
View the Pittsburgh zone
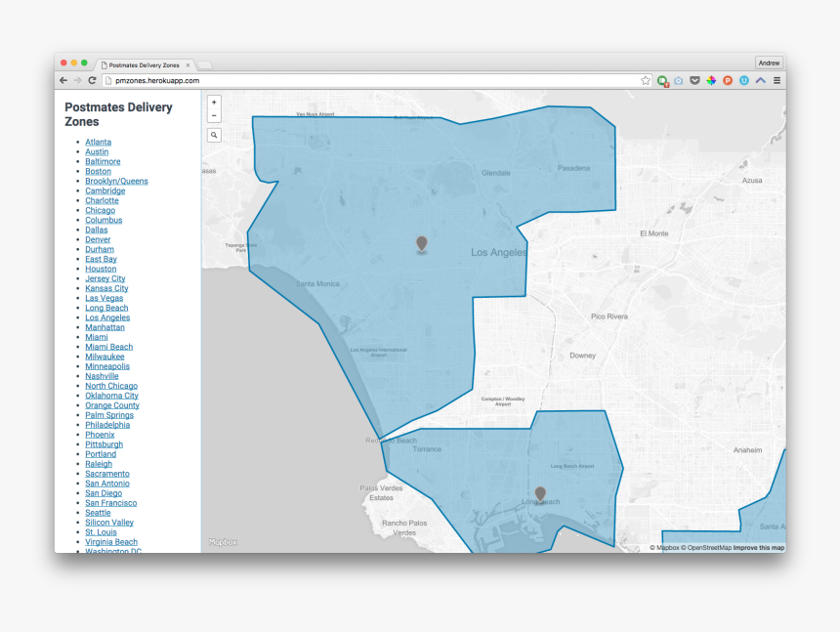(x=105, y=444)
